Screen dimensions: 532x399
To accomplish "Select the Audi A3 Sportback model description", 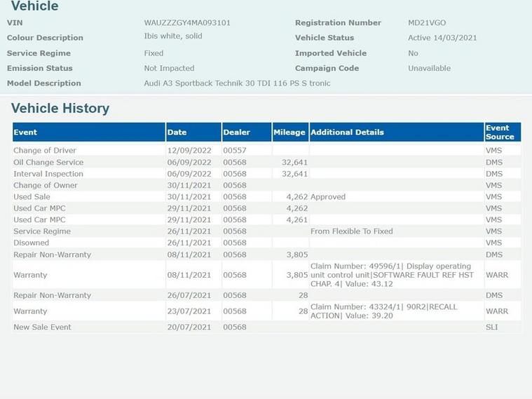I will click(x=237, y=83).
